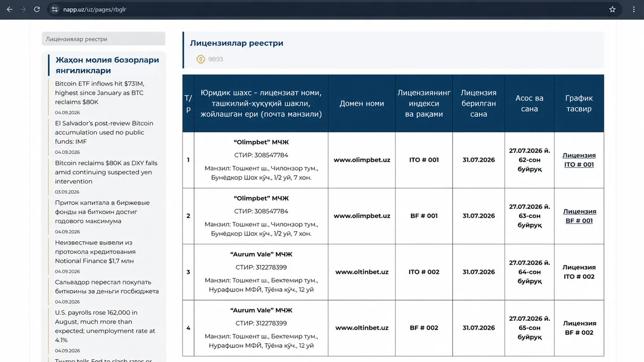Select www.olimpbet.uz in the BF # 001 row

pos(362,216)
